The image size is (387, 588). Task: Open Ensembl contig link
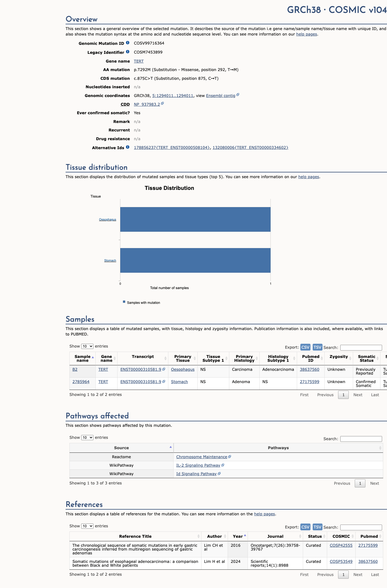pyautogui.click(x=221, y=96)
